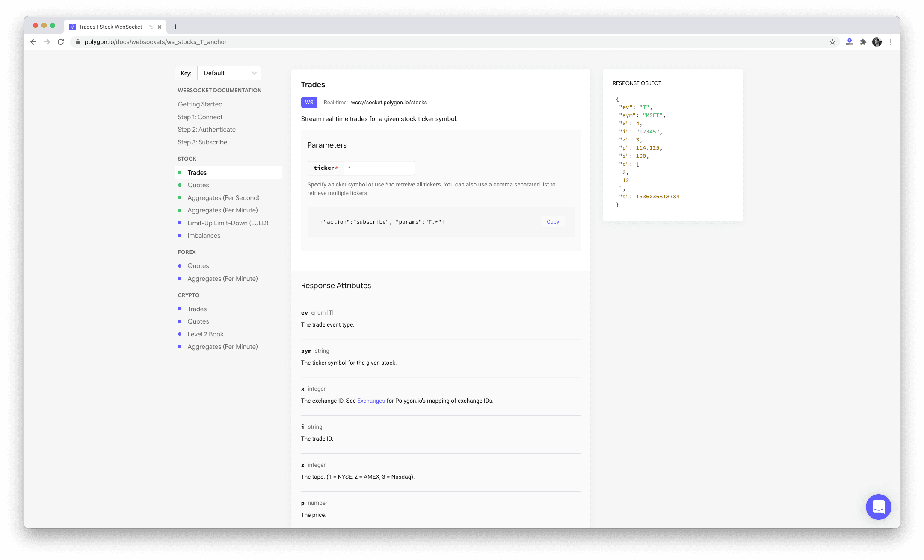Open Limit-Up Limit-Down (LULD) page
Image resolution: width=924 pixels, height=560 pixels.
(228, 223)
